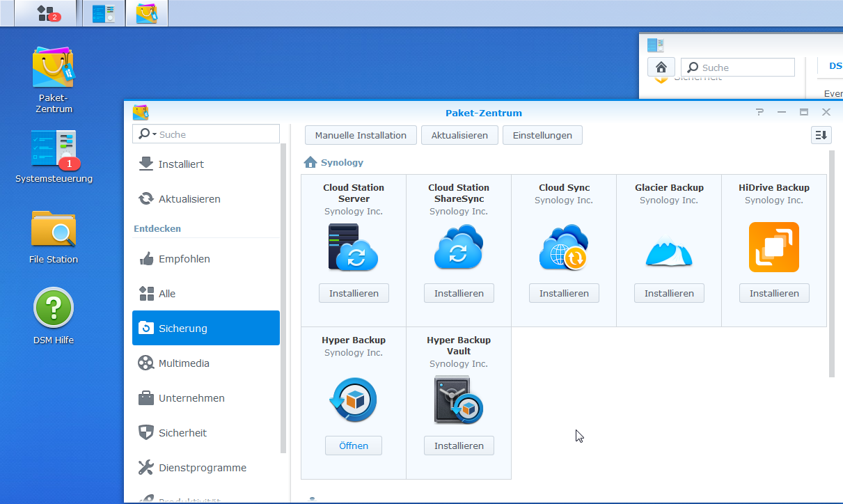Click the Glacier Backup title text
This screenshot has height=504, width=843.
(x=669, y=188)
